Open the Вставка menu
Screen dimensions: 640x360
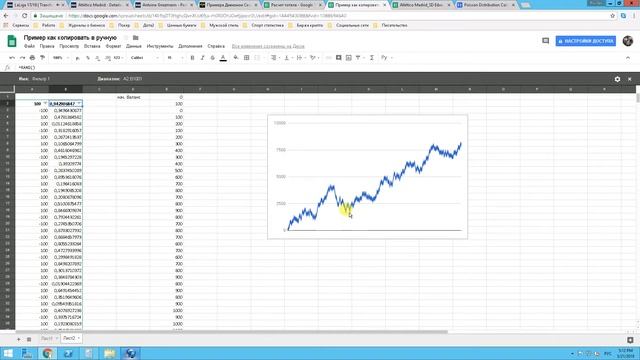[92, 46]
